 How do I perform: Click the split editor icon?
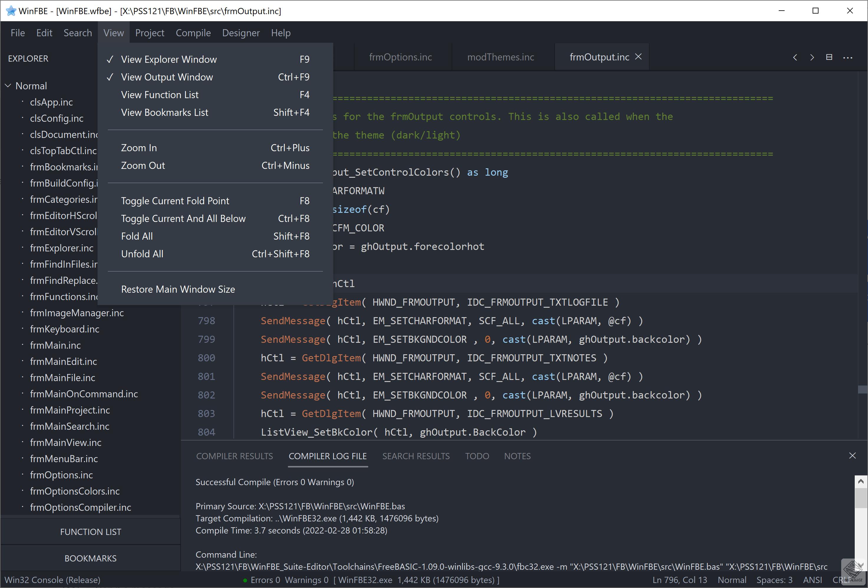point(829,57)
